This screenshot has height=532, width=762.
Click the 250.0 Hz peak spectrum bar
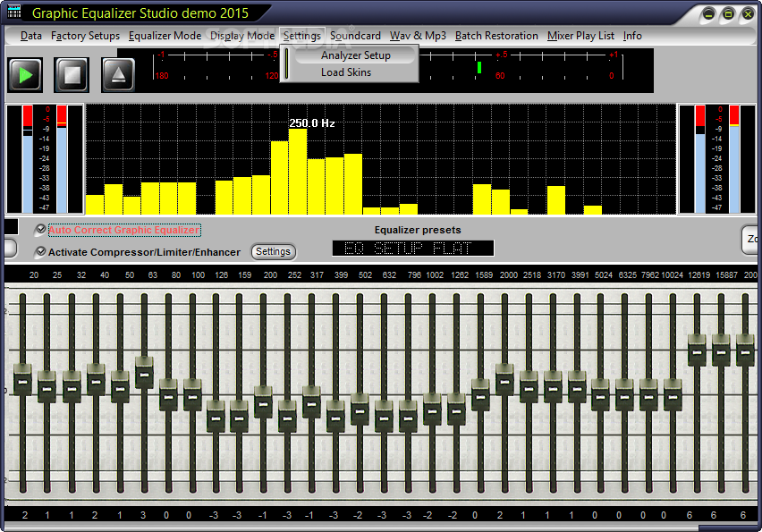[298, 172]
